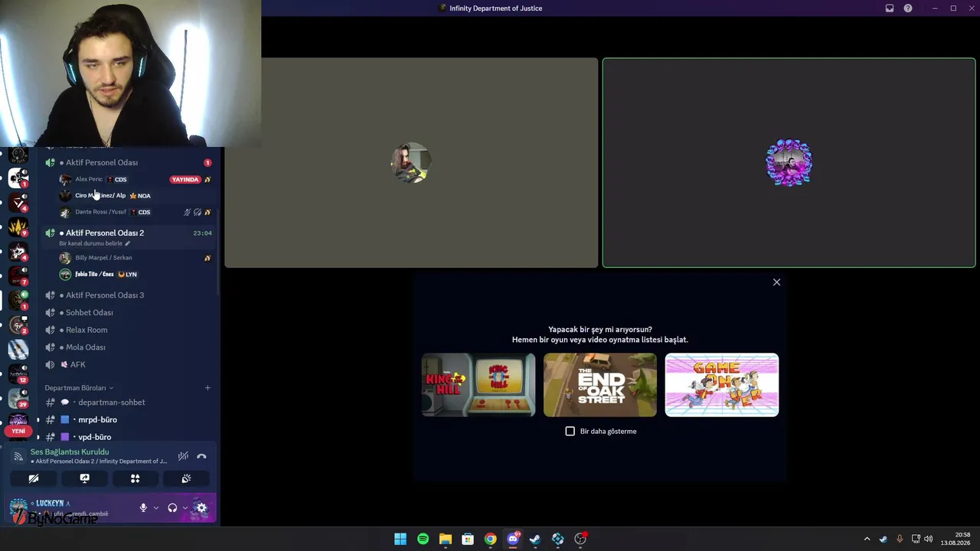
Task: Show hidden system tray icons
Action: coord(867,540)
